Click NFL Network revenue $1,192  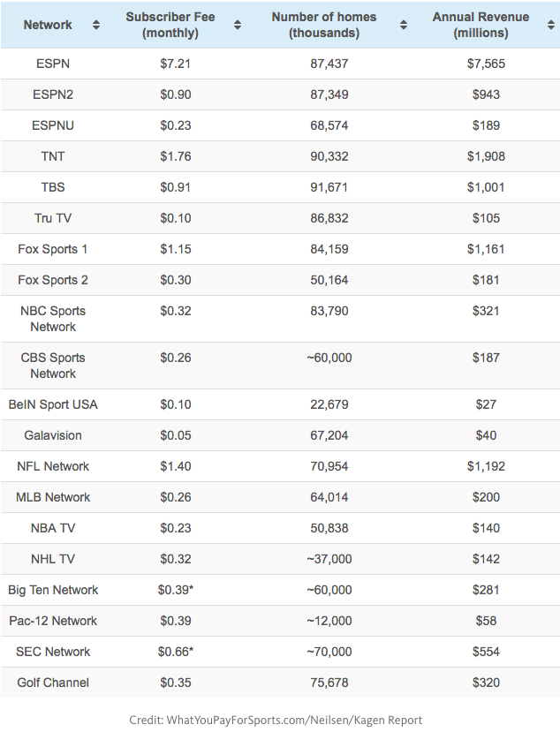coord(486,466)
